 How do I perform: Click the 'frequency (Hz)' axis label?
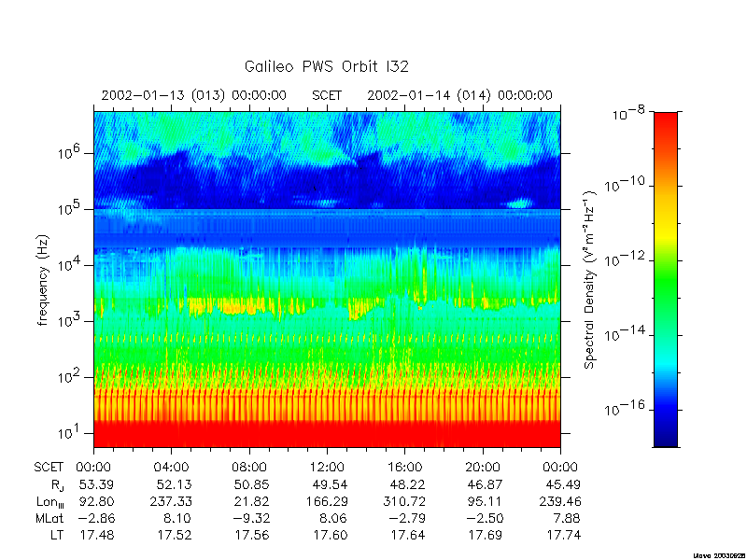click(43, 280)
